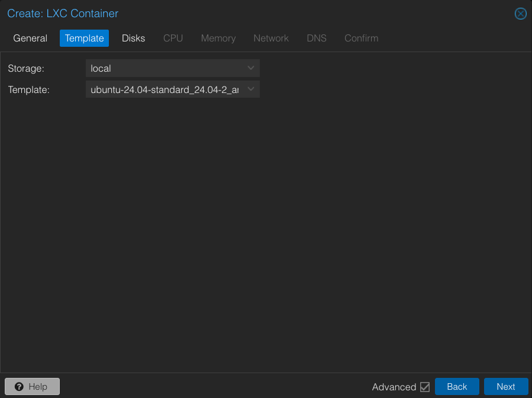The height and width of the screenshot is (398, 532).
Task: Select the Template tab
Action: click(x=84, y=38)
